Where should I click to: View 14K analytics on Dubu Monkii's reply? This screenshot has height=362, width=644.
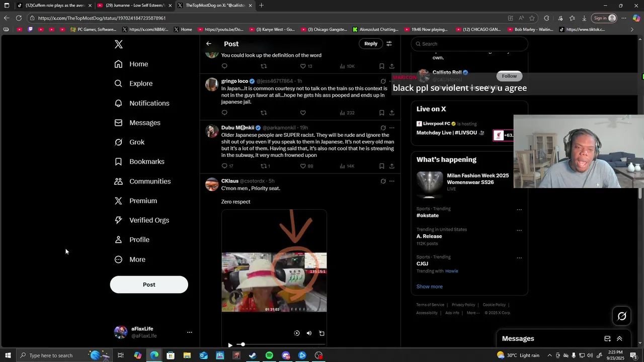coord(347,166)
